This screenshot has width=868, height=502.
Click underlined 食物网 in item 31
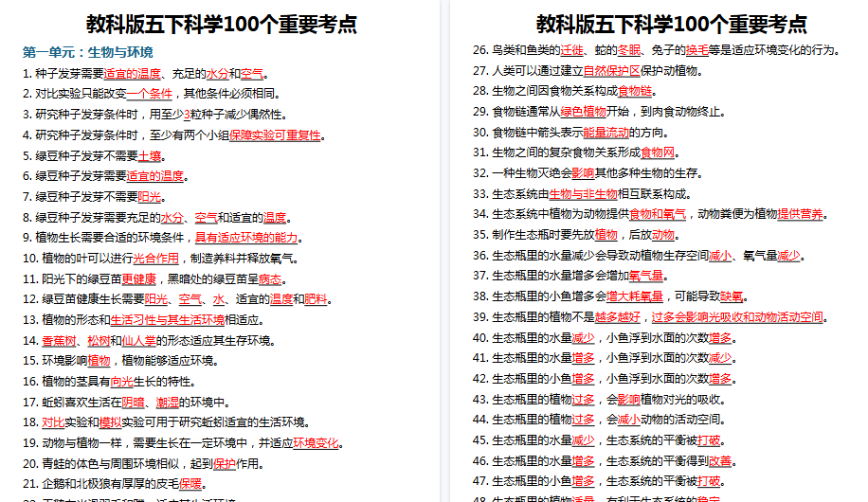point(659,152)
